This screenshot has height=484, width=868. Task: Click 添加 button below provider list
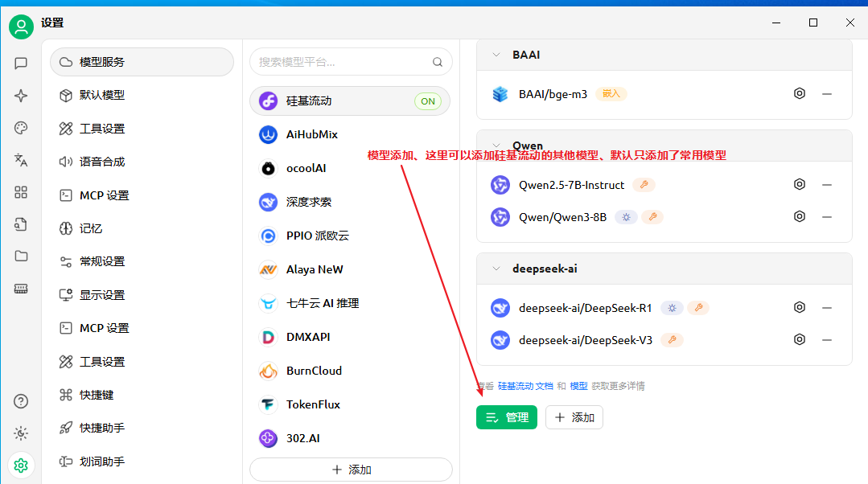351,470
